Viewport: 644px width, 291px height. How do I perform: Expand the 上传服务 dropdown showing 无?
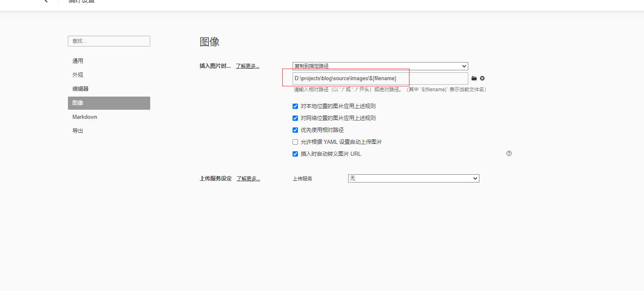tap(414, 178)
